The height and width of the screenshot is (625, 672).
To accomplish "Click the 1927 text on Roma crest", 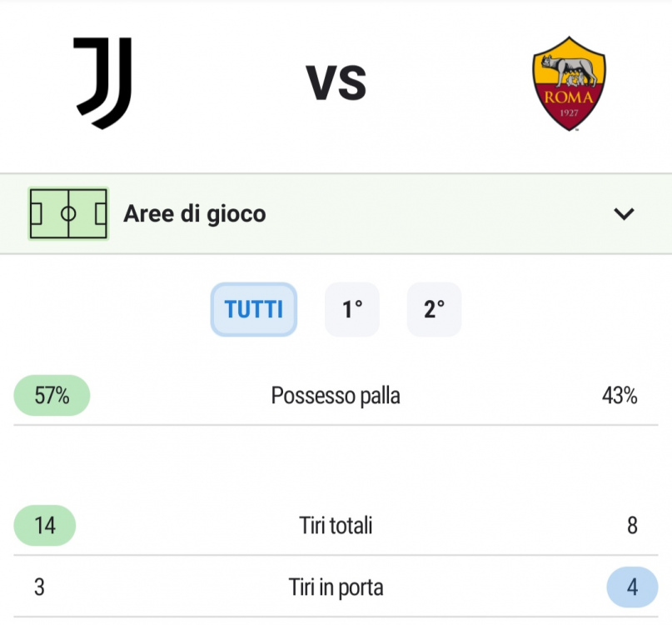I will tap(569, 112).
